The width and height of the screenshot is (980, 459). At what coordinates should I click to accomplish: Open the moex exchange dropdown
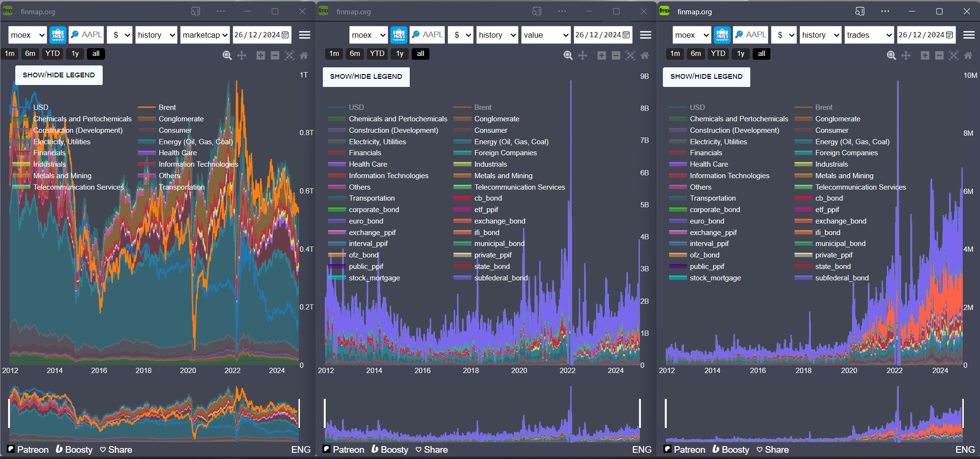click(27, 34)
